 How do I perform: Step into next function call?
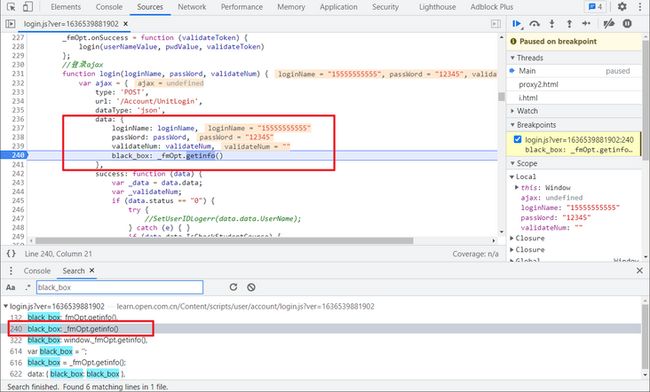pos(552,24)
